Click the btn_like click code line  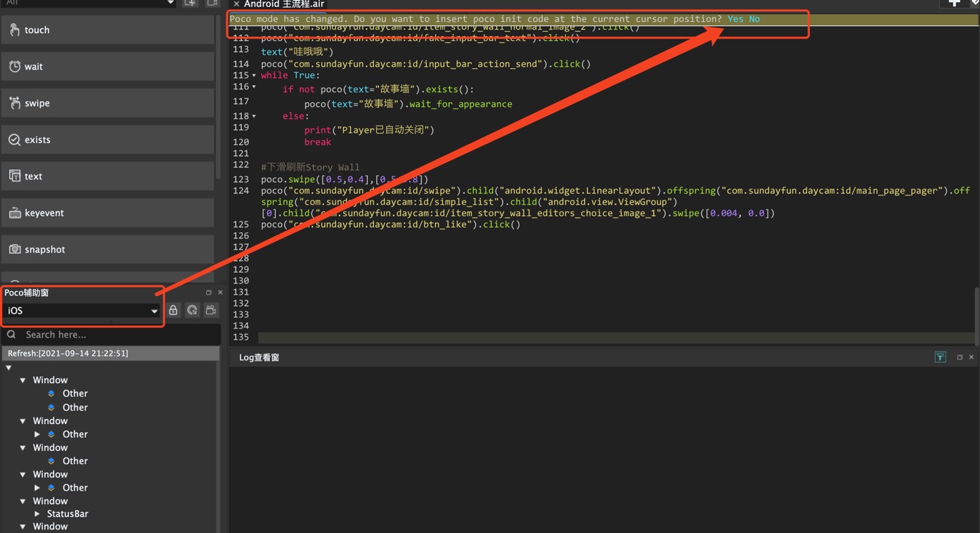pyautogui.click(x=391, y=224)
